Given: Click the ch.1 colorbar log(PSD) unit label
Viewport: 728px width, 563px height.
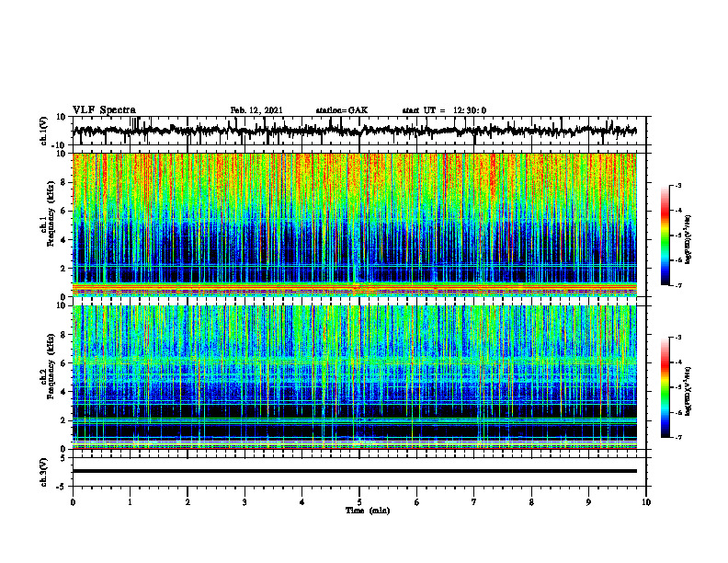Looking at the screenshot, I should click(688, 239).
